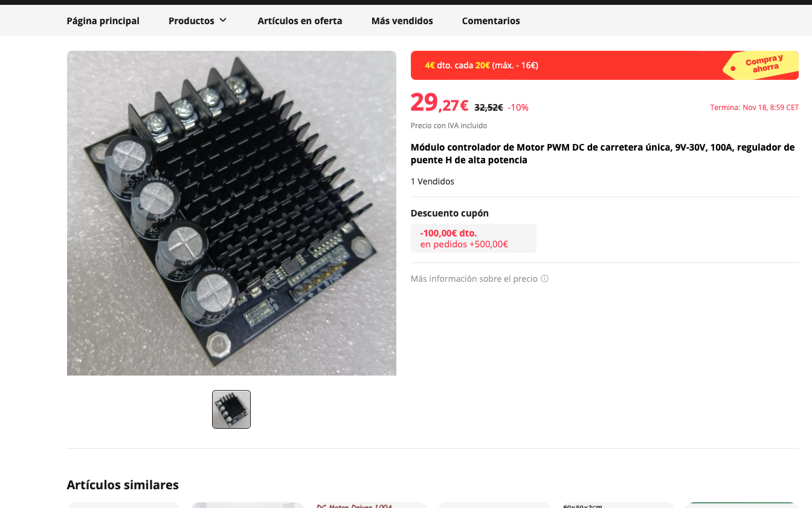Click the main product image of heatsink module
This screenshot has width=812, height=508.
point(231,213)
